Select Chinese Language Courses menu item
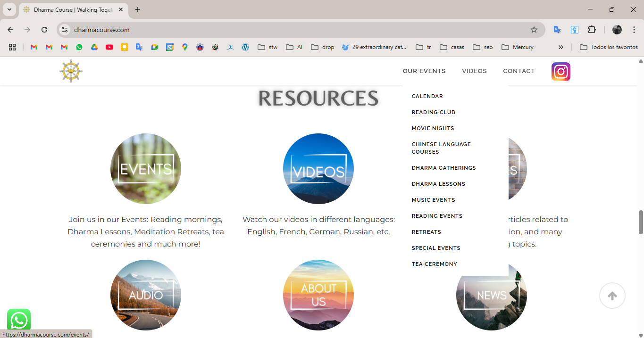 coord(441,148)
